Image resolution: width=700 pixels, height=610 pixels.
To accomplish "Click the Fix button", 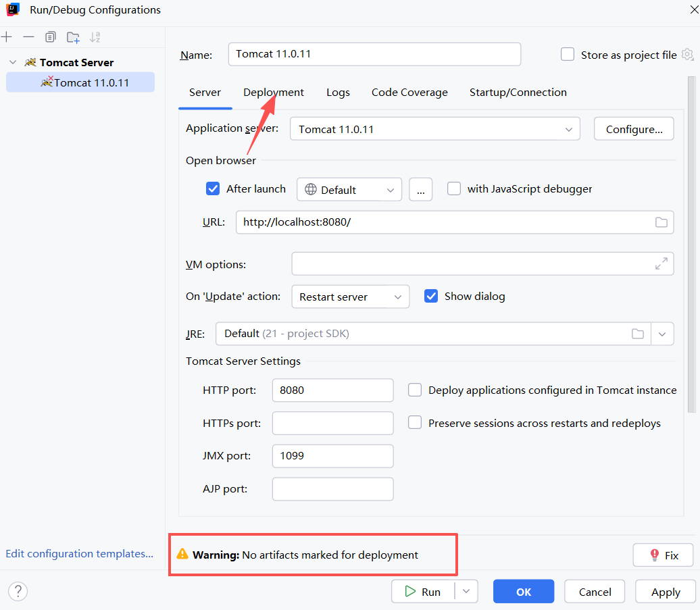I will pyautogui.click(x=663, y=555).
